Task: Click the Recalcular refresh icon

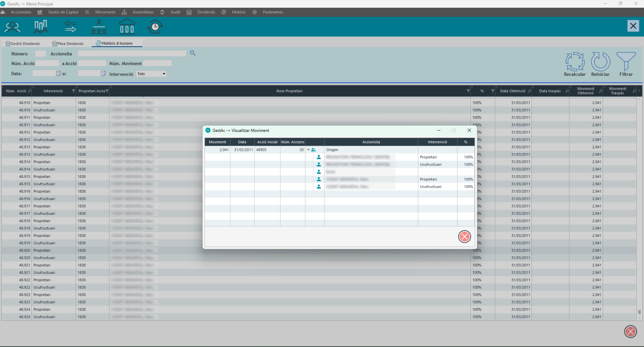Action: 575,62
